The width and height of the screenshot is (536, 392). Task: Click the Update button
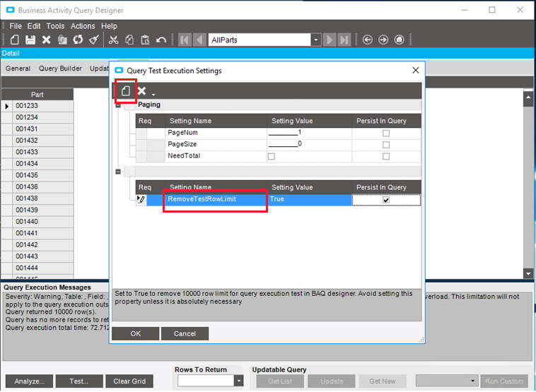(x=331, y=381)
